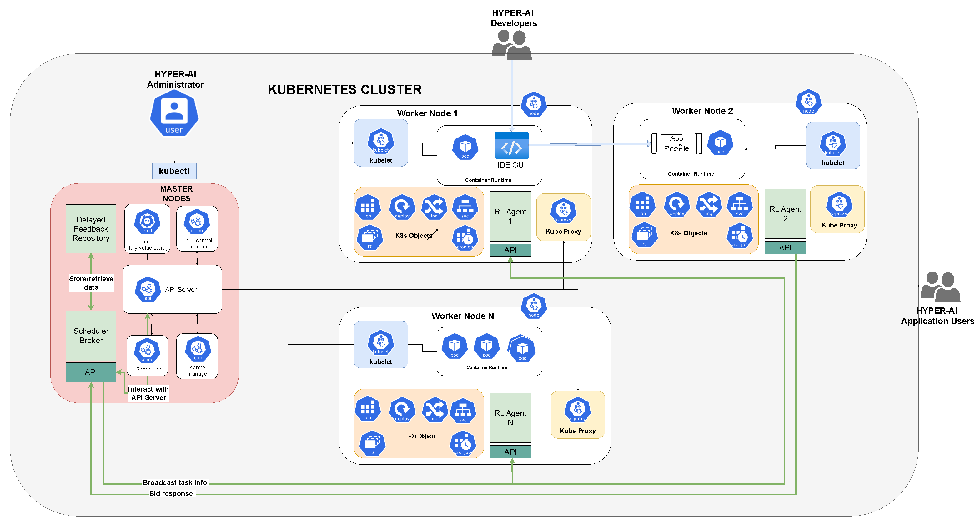This screenshot has width=980, height=525.
Task: Select the cronjob icon in Worker Node 1
Action: 465,238
